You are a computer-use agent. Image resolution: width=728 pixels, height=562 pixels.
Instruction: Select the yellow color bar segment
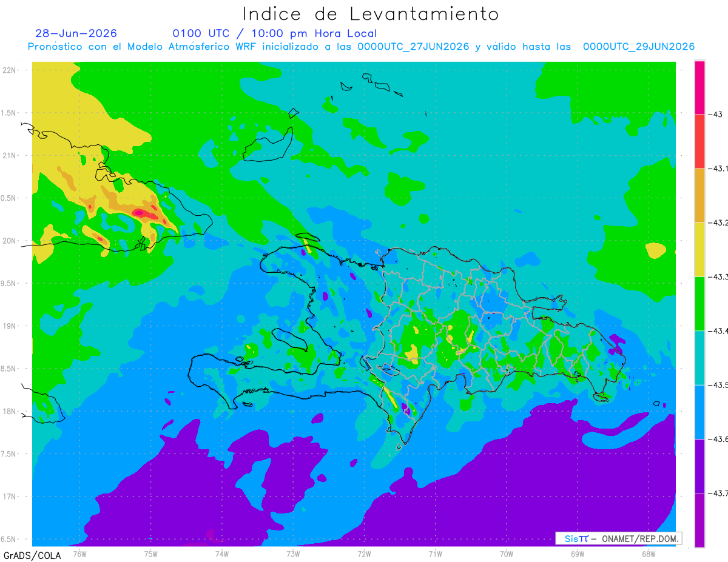[x=699, y=249]
